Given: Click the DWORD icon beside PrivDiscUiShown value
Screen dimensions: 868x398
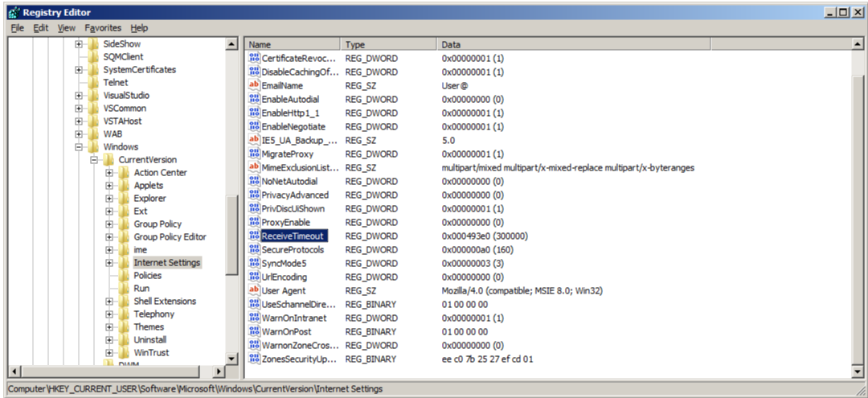Looking at the screenshot, I should click(254, 209).
